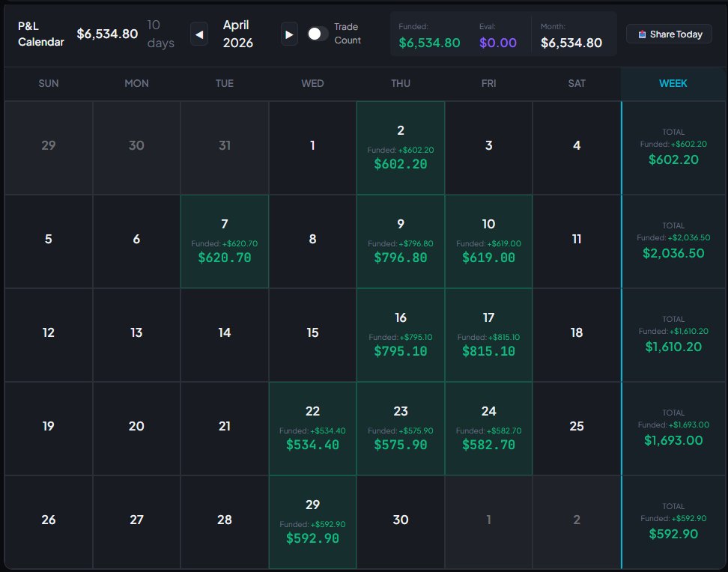The image size is (728, 572).
Task: Select day April 26
Action: point(48,523)
